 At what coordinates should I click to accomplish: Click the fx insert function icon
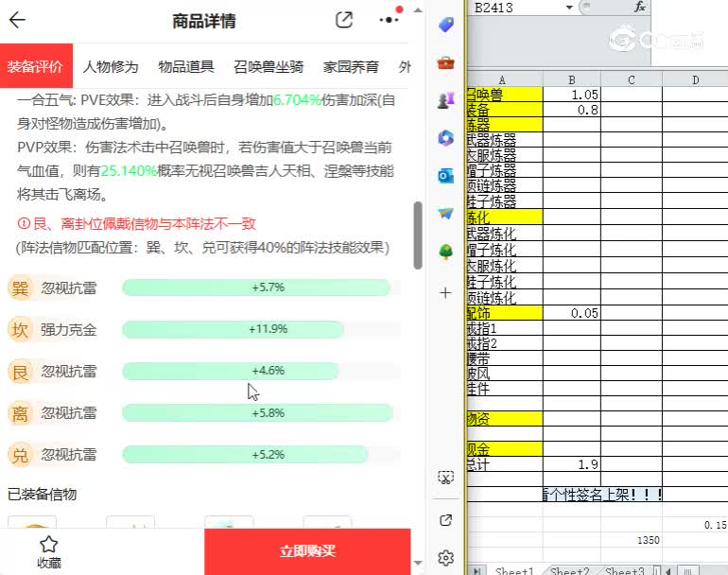click(x=640, y=7)
